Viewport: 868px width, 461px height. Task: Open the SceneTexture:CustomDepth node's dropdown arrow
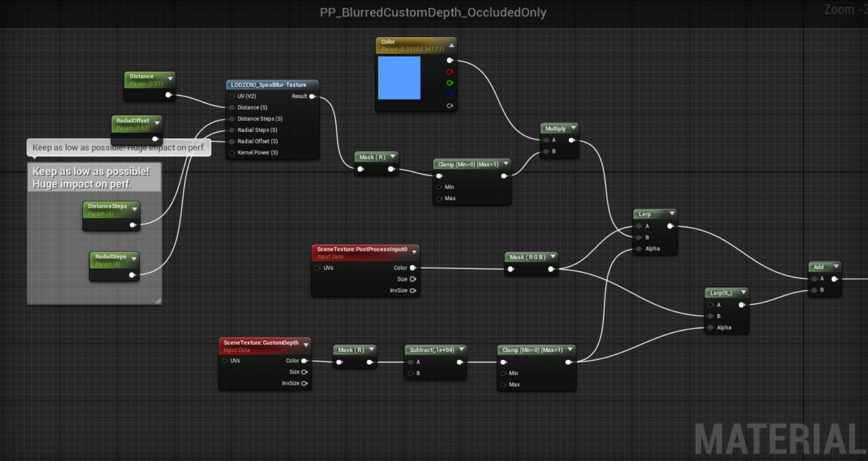pos(306,345)
